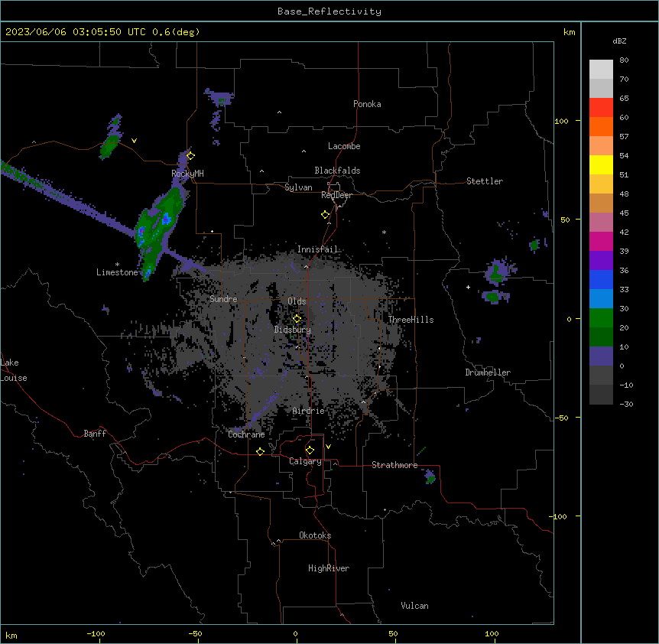
Task: Click the purple 36-39 dBZ legend swatch
Action: point(601,261)
